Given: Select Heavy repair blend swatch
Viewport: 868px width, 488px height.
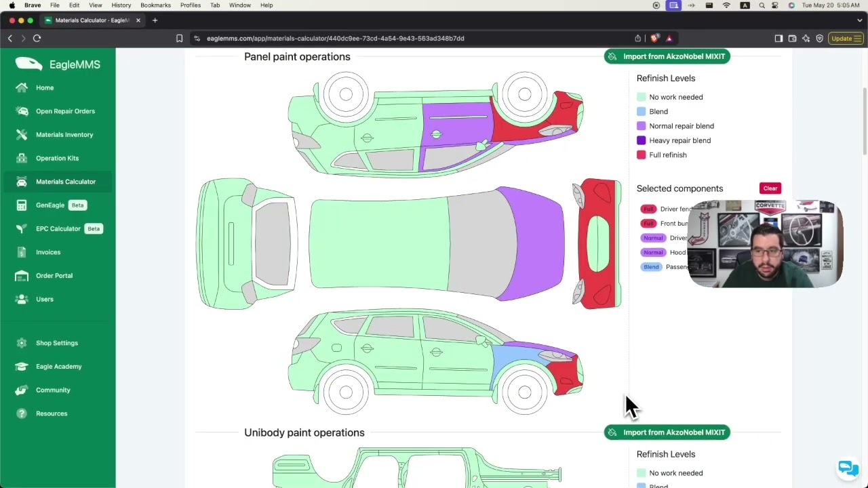Looking at the screenshot, I should (641, 140).
